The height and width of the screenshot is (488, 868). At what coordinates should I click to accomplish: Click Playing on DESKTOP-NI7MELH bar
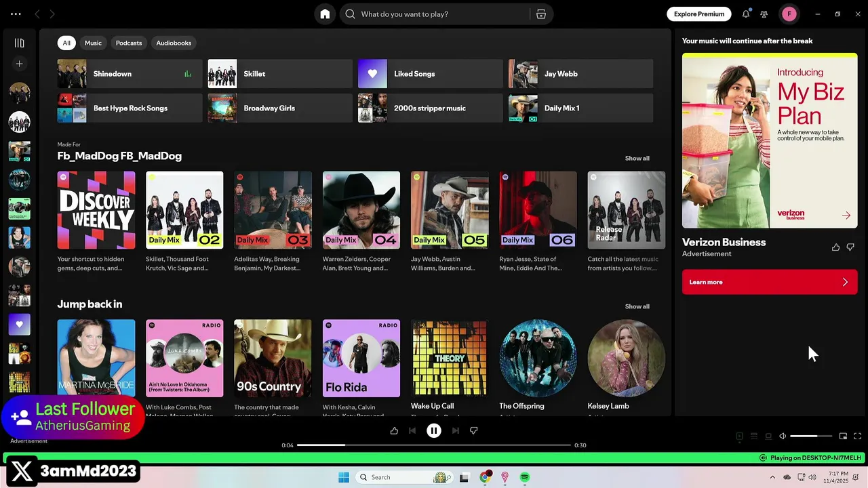tap(810, 458)
